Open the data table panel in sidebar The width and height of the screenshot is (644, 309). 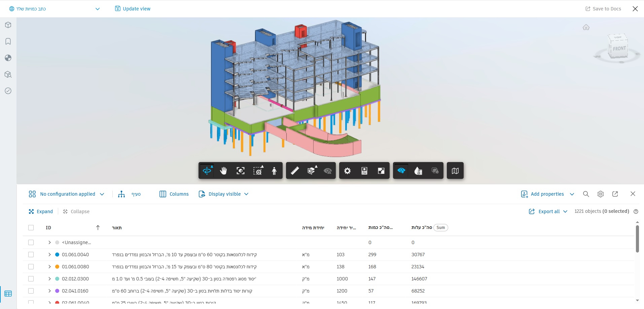click(x=8, y=294)
